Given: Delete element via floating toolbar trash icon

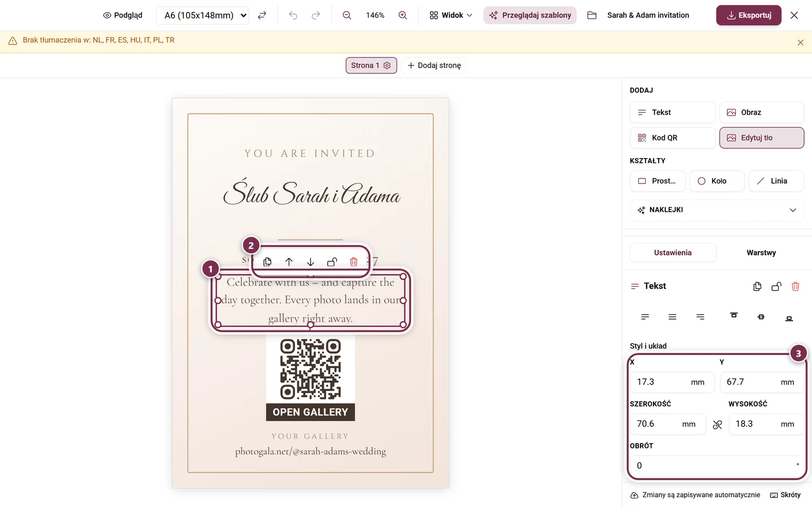Looking at the screenshot, I should tap(354, 262).
